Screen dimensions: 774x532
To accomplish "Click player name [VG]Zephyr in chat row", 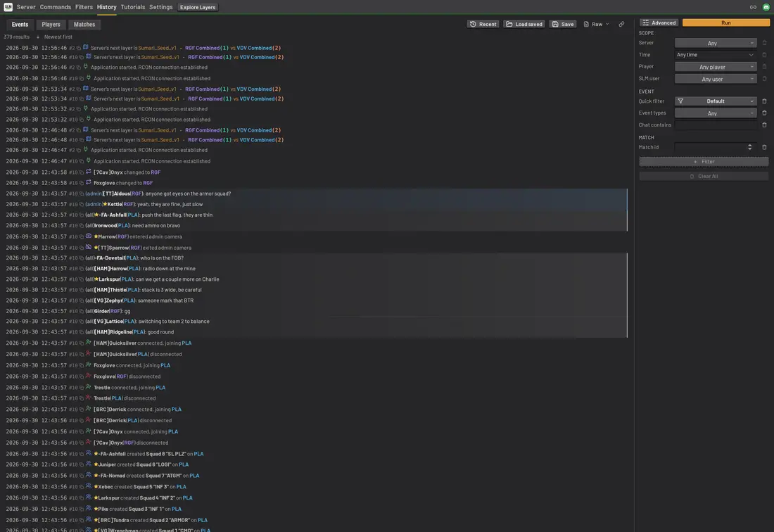I will (108, 300).
